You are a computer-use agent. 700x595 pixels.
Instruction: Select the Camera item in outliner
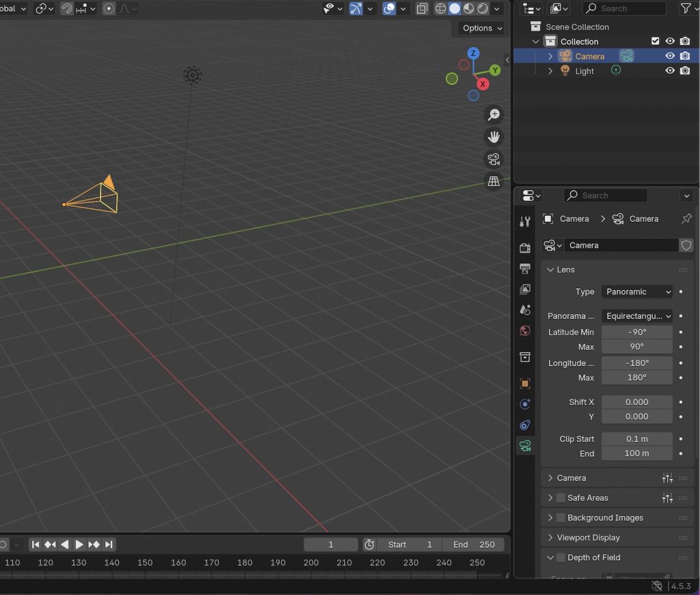click(589, 56)
